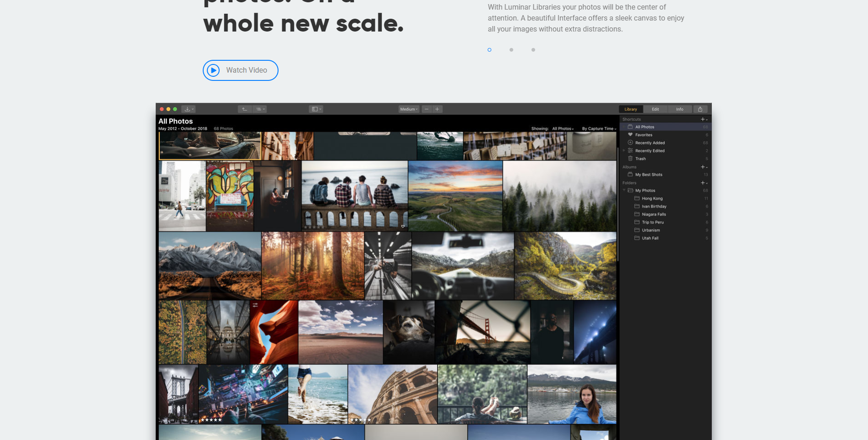Click the five-star rating on city night photo
The width and height of the screenshot is (868, 440).
(211, 420)
